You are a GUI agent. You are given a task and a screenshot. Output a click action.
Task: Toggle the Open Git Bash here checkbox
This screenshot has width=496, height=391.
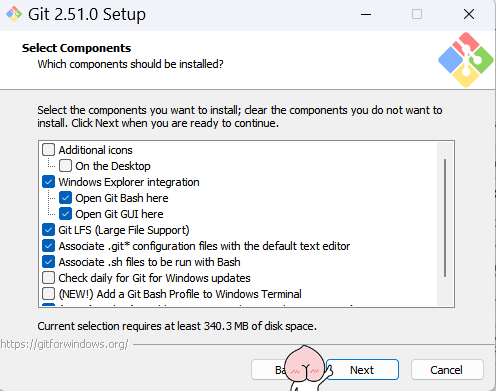click(65, 198)
